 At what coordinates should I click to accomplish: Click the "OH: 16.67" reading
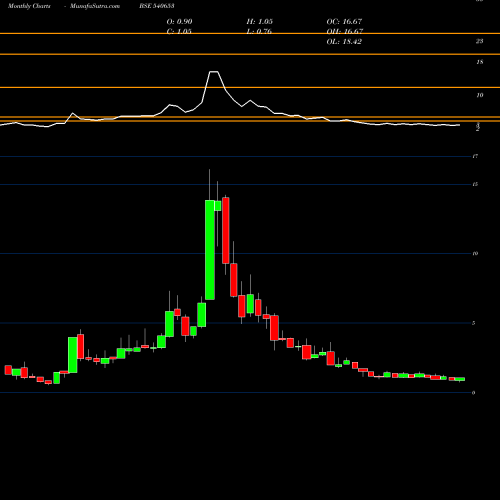[x=345, y=31]
